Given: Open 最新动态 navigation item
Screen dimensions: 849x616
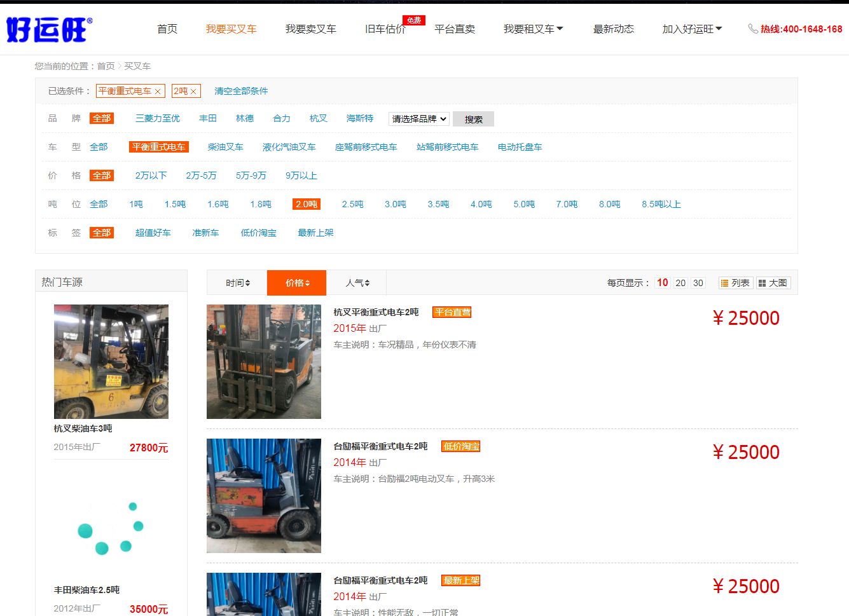Looking at the screenshot, I should (613, 29).
